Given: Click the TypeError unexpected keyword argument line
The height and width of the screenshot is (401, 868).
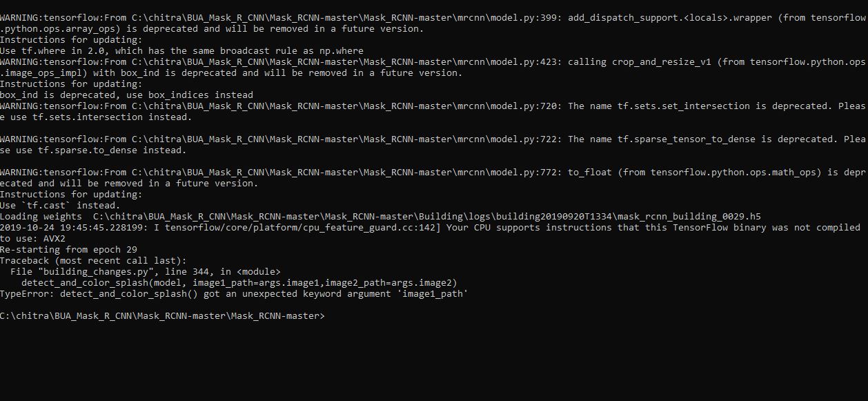Looking at the screenshot, I should tap(234, 294).
